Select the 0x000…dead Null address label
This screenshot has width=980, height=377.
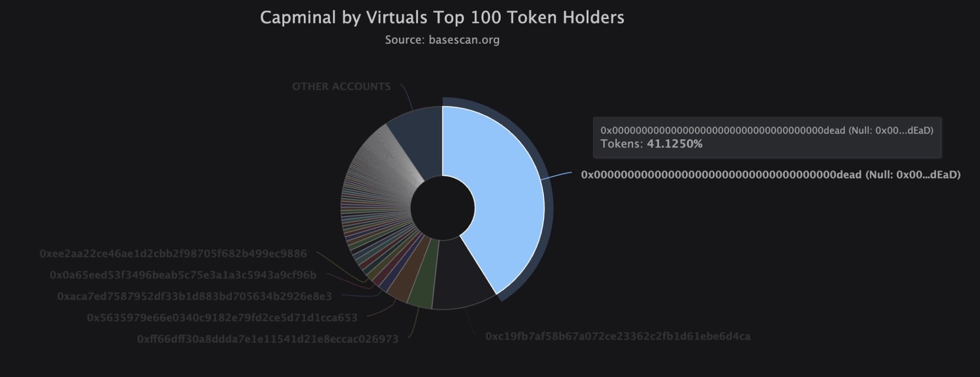pos(770,175)
